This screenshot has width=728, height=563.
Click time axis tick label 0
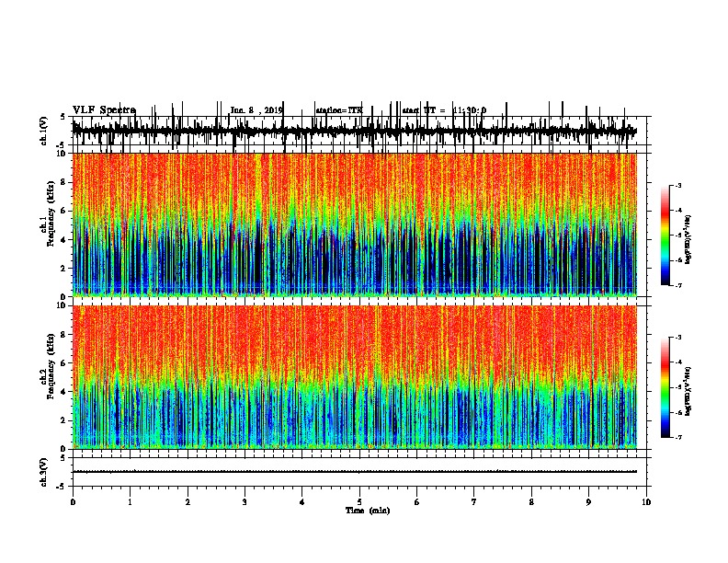[73, 502]
